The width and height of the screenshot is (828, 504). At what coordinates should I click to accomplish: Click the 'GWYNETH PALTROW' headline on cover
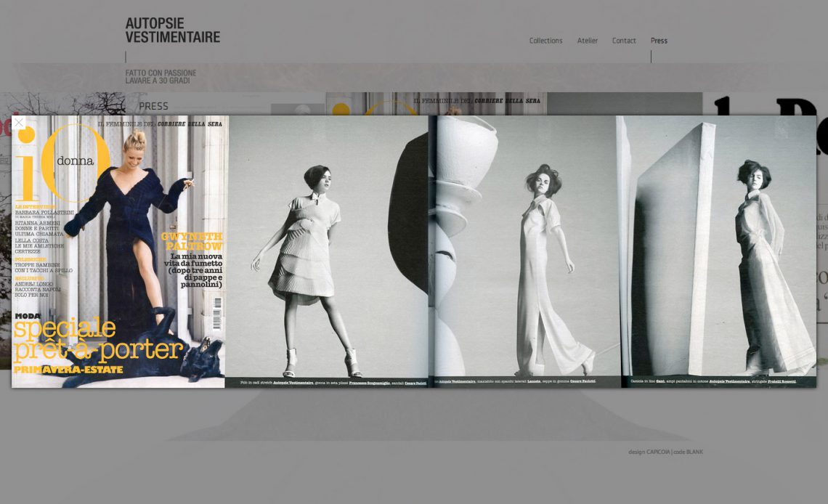tap(192, 241)
